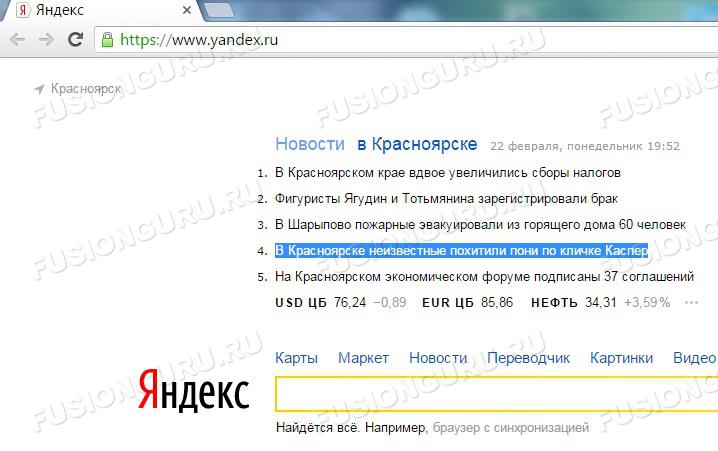Open a new tab with the new-tab button

tap(219, 11)
